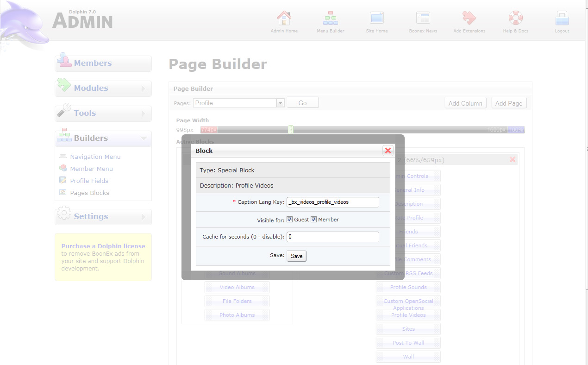Uncheck the Member visibility checkbox
The height and width of the screenshot is (365, 588).
[313, 220]
